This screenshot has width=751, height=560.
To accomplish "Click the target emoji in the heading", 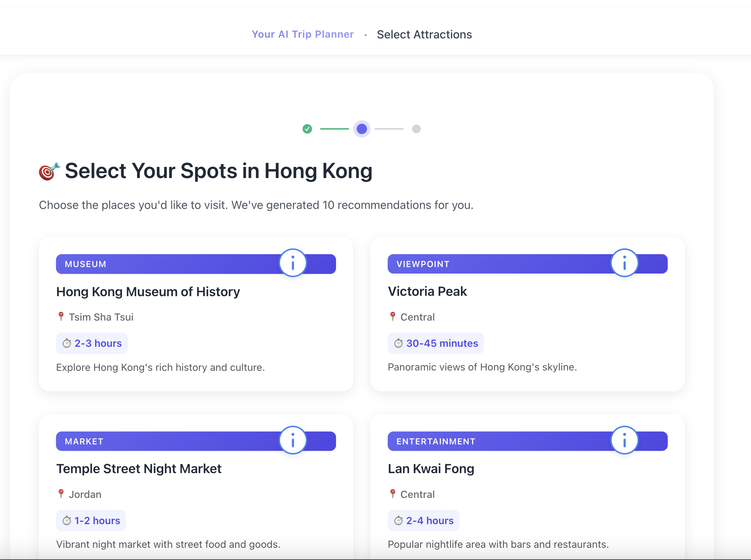I will [49, 171].
